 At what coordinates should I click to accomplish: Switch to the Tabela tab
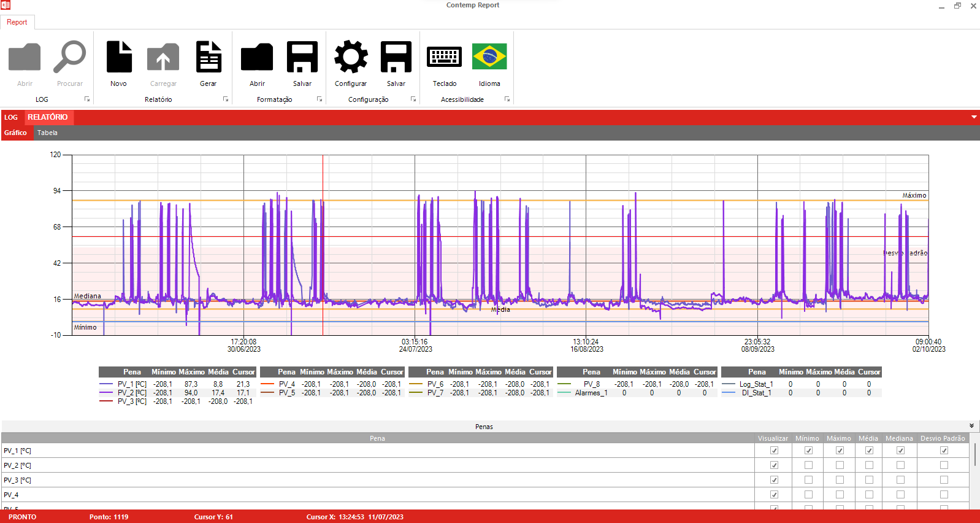(47, 133)
